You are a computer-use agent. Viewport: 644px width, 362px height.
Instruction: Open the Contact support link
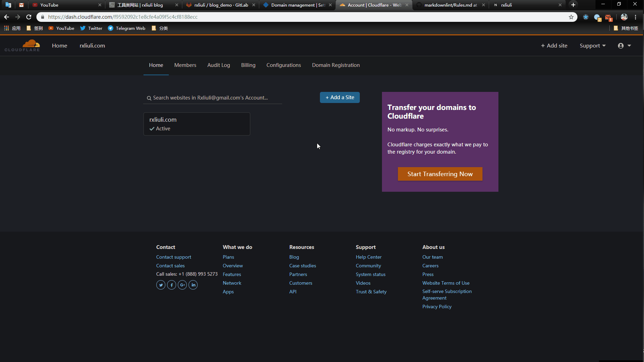pyautogui.click(x=174, y=257)
